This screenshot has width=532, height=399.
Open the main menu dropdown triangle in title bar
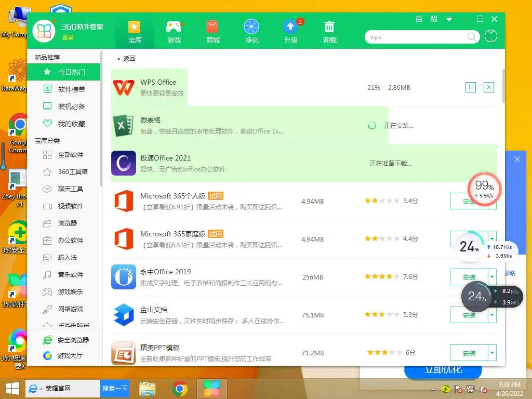pyautogui.click(x=449, y=19)
